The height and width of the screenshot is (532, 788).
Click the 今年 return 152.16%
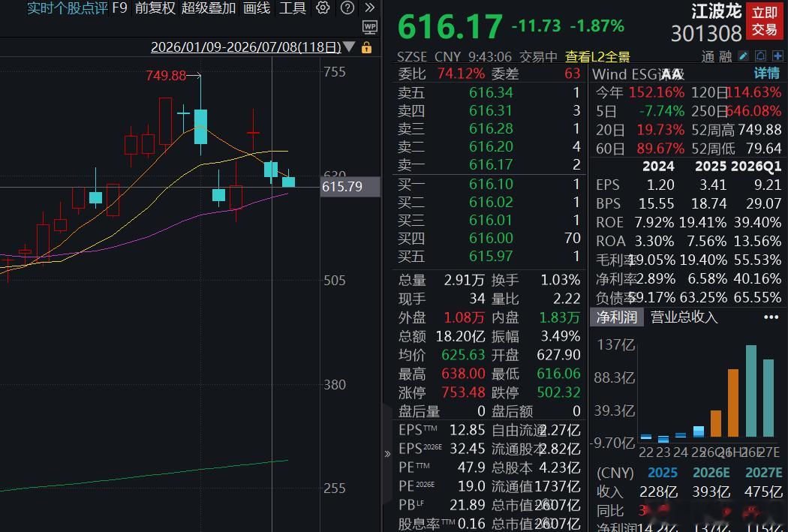coord(657,92)
